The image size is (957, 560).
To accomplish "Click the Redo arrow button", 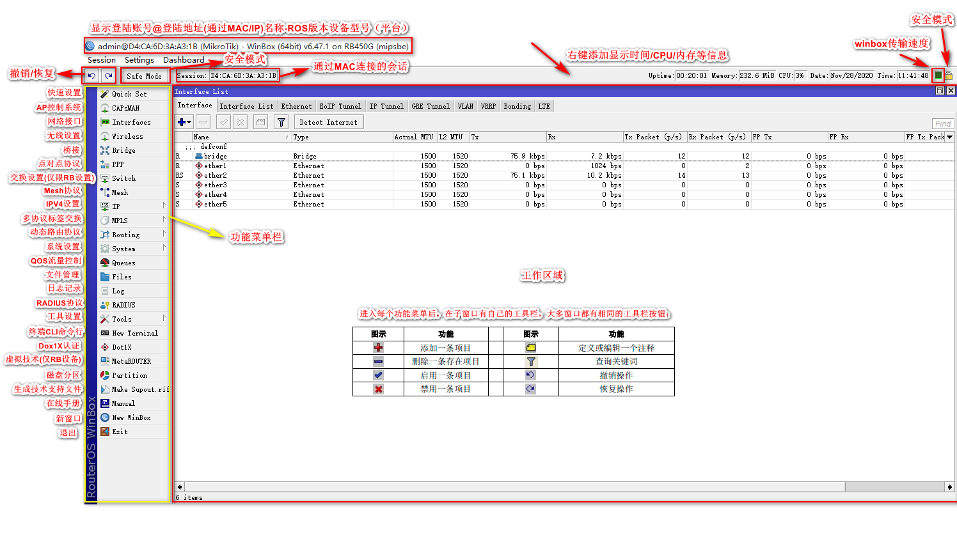I will [109, 75].
